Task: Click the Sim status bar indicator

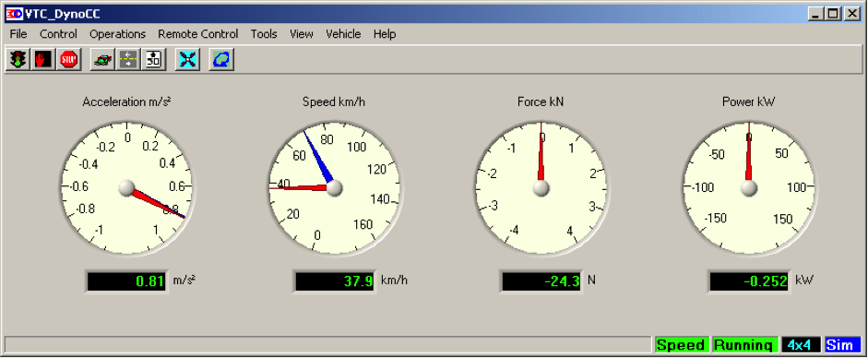Action: coord(842,345)
